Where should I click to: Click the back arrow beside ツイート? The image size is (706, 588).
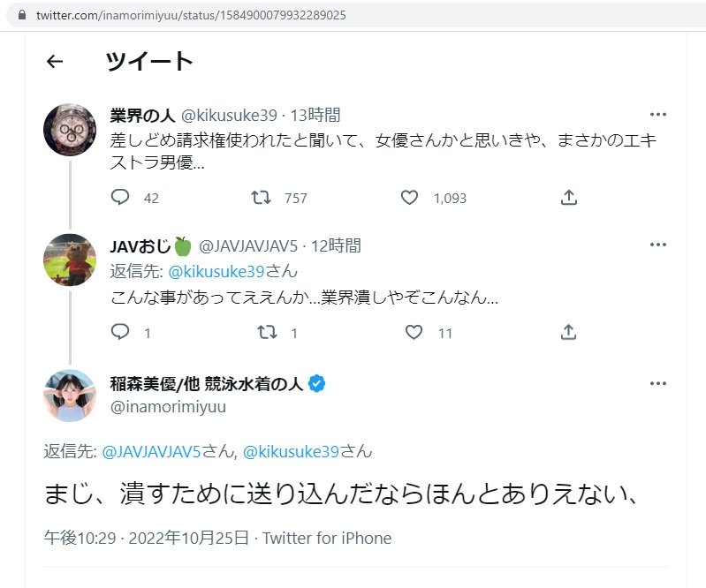55,61
